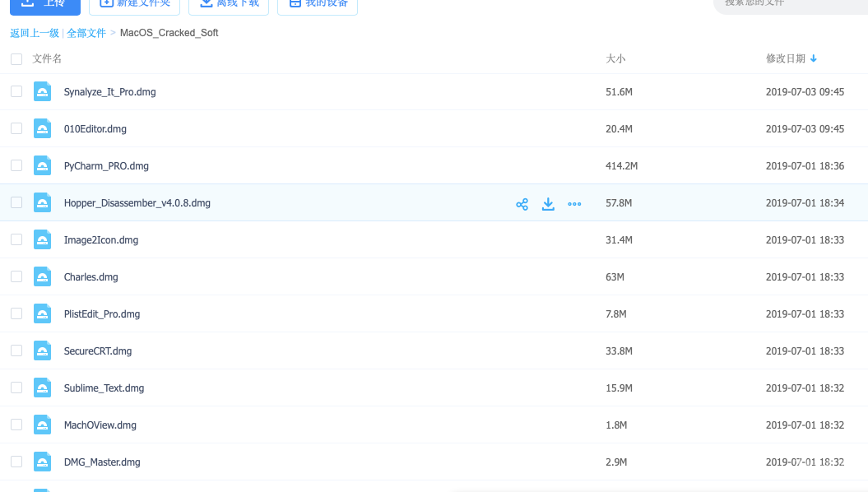Open Charles.dmg file name
Viewport: 868px width, 492px height.
point(91,277)
